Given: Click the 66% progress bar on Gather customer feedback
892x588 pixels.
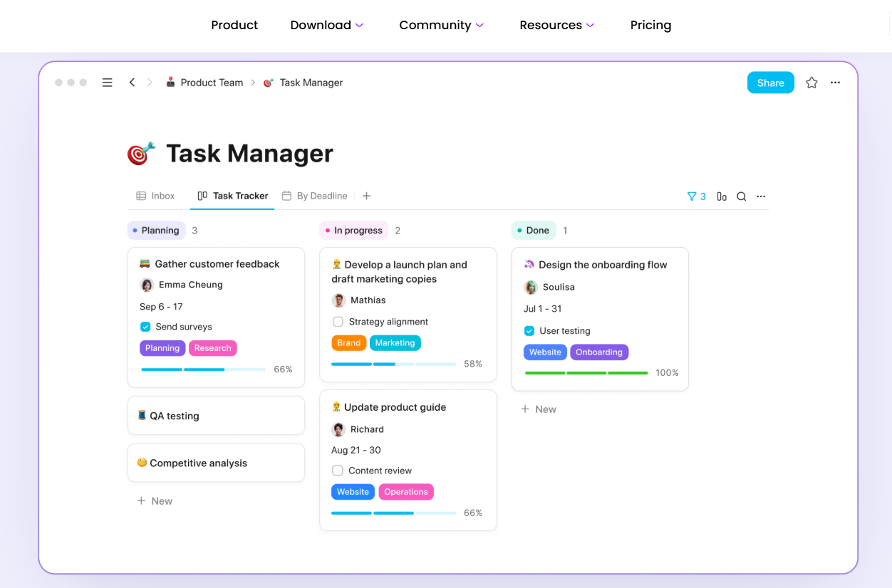Looking at the screenshot, I should tap(204, 369).
